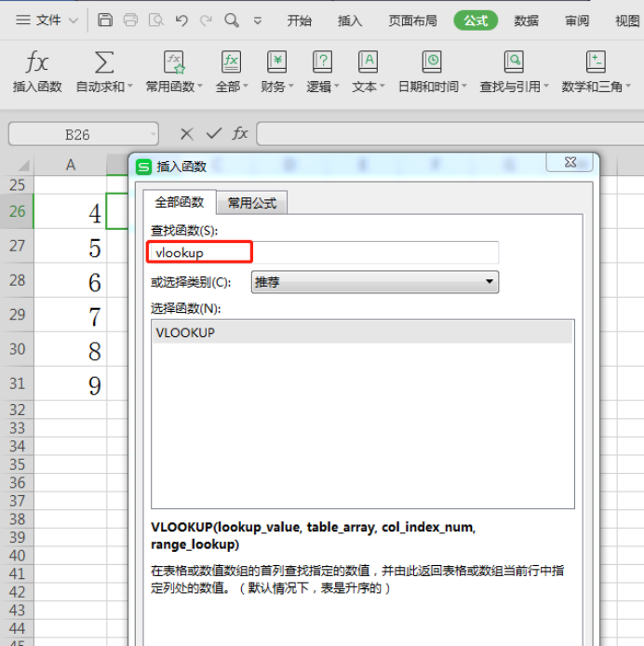The image size is (644, 646).
Task: Open the Text (文本) functions icon
Action: (x=368, y=63)
